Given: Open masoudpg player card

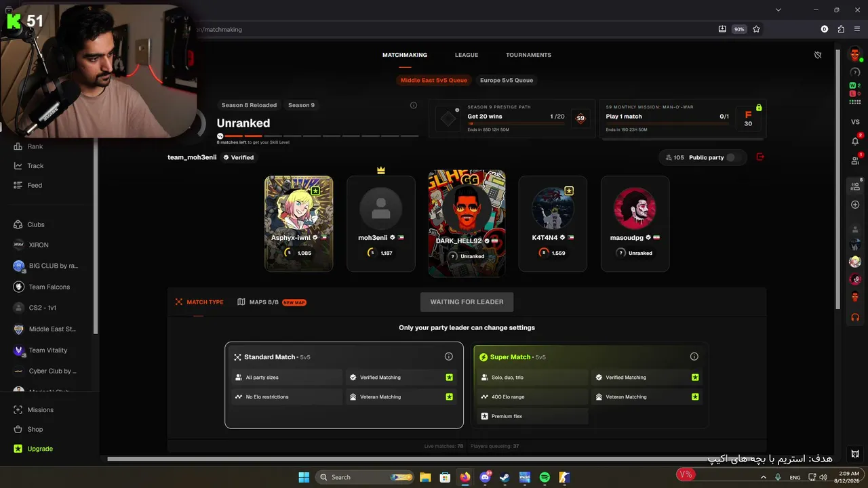Looking at the screenshot, I should coord(635,224).
